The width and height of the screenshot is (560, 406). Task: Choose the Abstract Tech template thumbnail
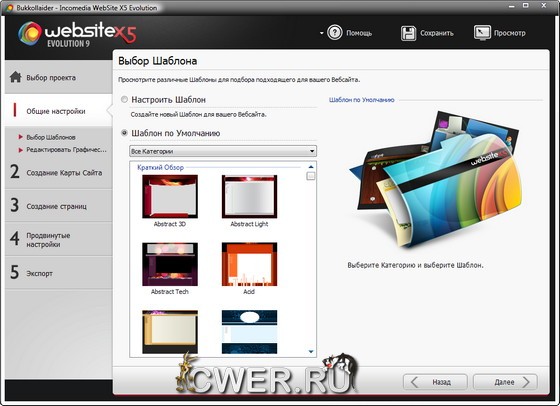point(170,264)
